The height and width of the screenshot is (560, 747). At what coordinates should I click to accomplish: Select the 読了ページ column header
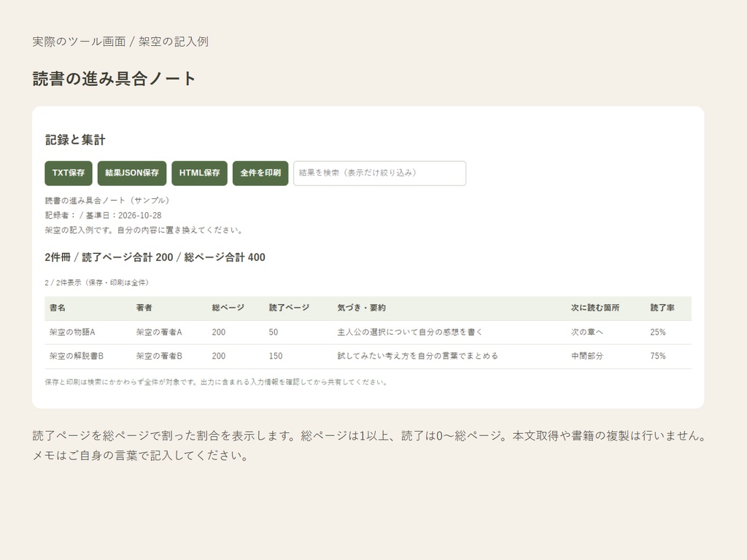click(x=289, y=308)
